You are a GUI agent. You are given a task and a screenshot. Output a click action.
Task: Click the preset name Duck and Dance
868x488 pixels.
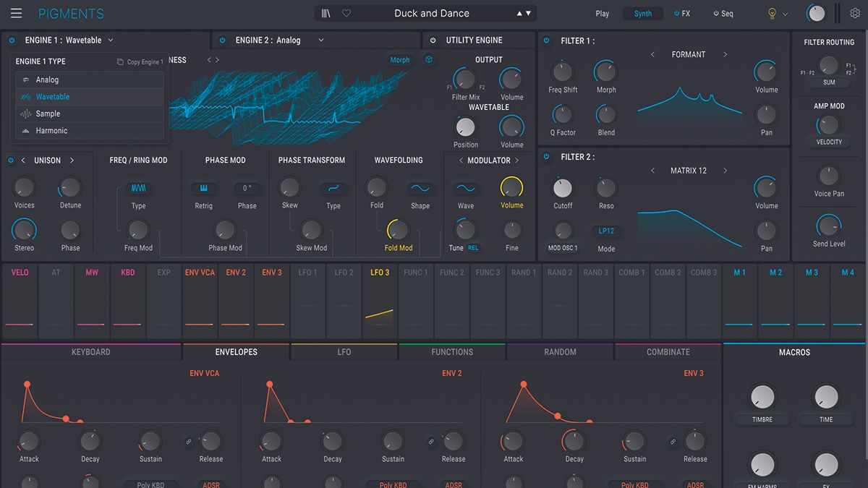[x=432, y=13]
